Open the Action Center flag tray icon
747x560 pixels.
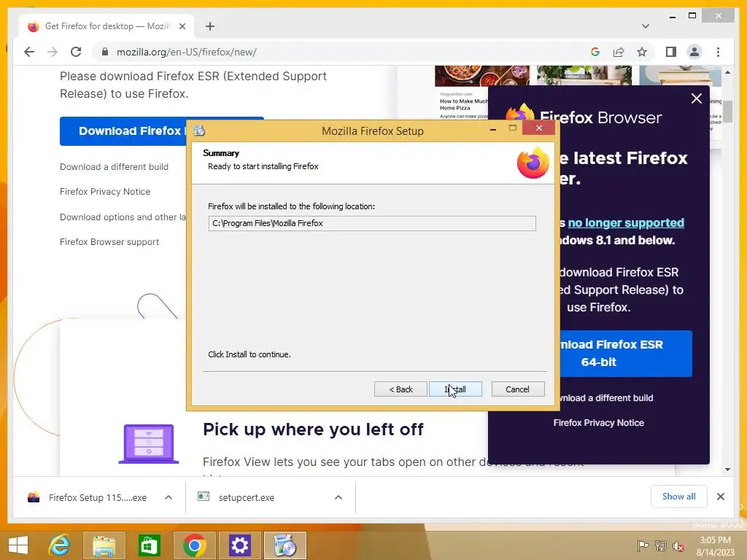click(x=643, y=545)
